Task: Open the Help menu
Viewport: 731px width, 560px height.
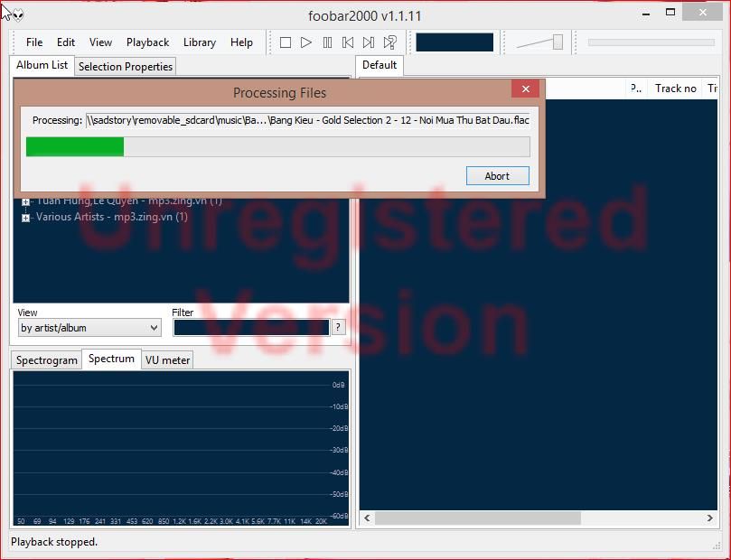Action: (x=241, y=42)
